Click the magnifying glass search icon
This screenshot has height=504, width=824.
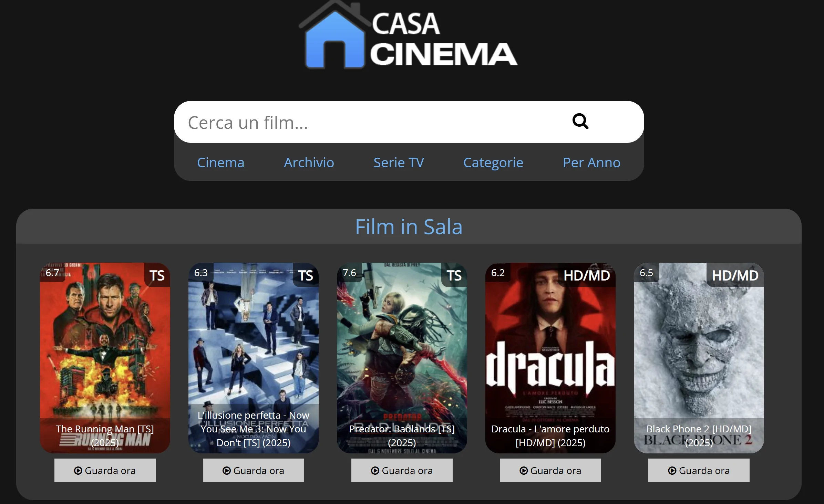coord(580,121)
